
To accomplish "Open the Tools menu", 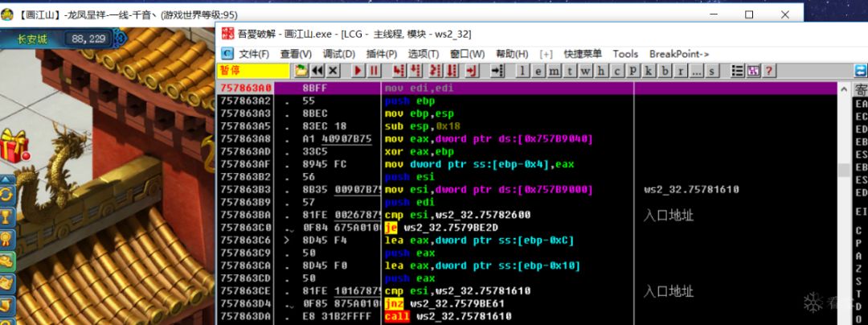I will pos(625,54).
